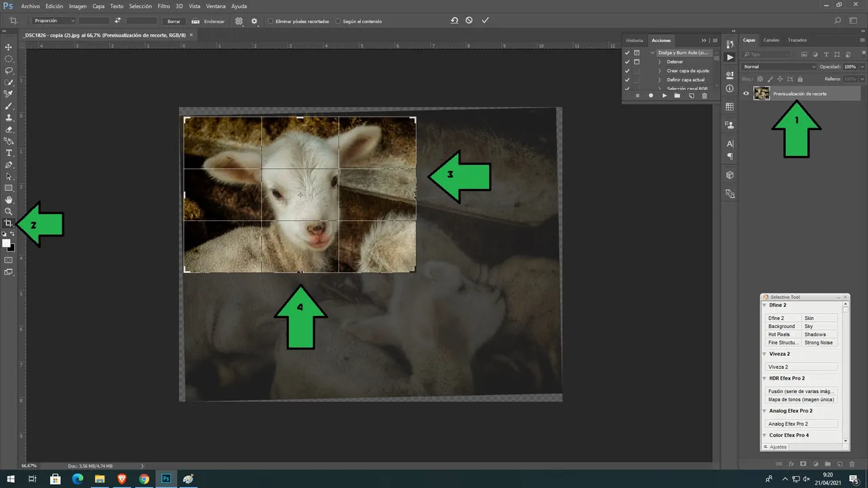Image resolution: width=868 pixels, height=488 pixels.
Task: Expand the Definir capa actual step
Action: click(659, 79)
